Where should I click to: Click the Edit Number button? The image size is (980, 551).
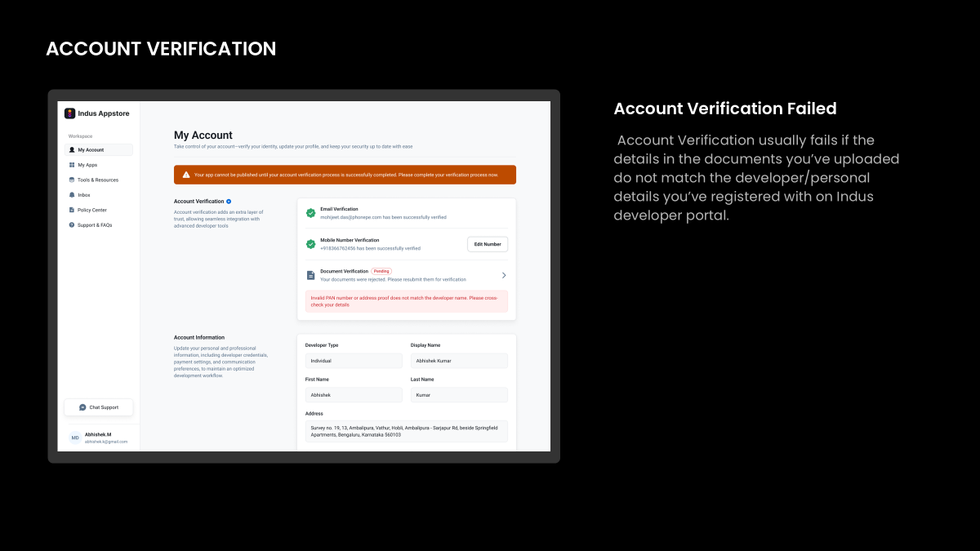tap(488, 244)
